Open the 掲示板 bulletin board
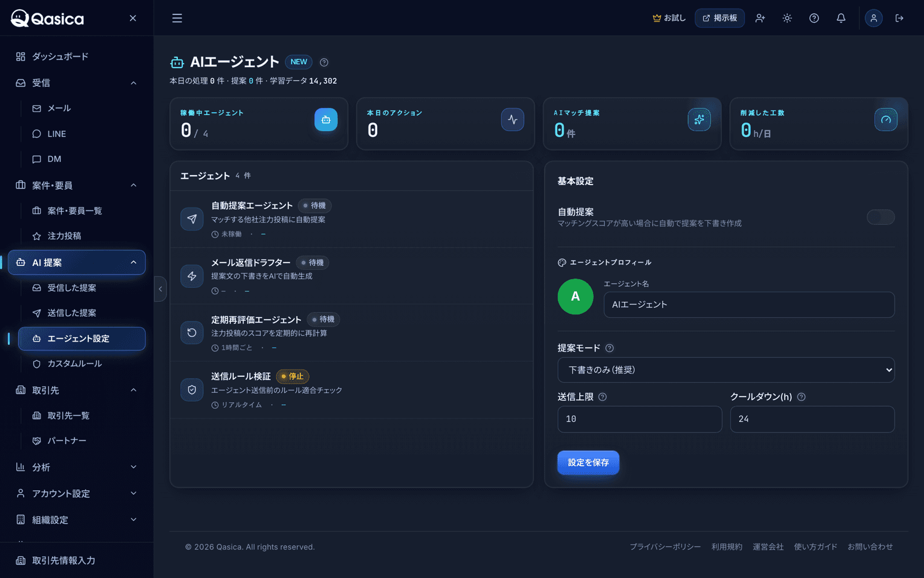The image size is (924, 578). click(x=720, y=18)
